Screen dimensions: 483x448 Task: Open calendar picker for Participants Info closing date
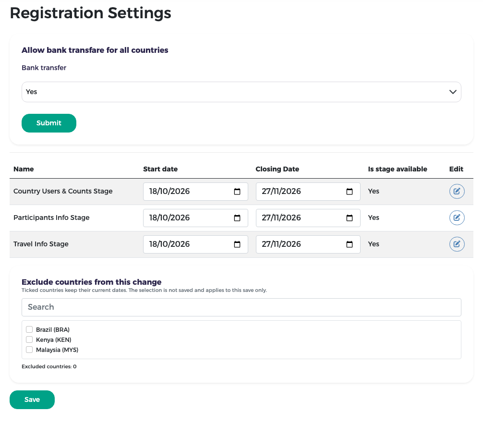350,218
